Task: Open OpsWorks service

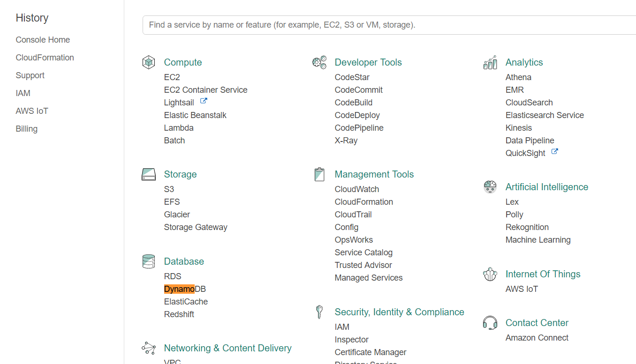Action: pyautogui.click(x=354, y=240)
